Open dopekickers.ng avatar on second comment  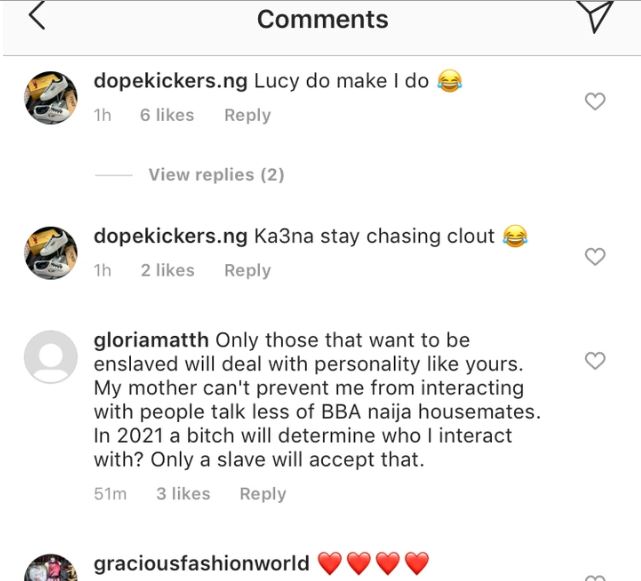tap(50, 253)
